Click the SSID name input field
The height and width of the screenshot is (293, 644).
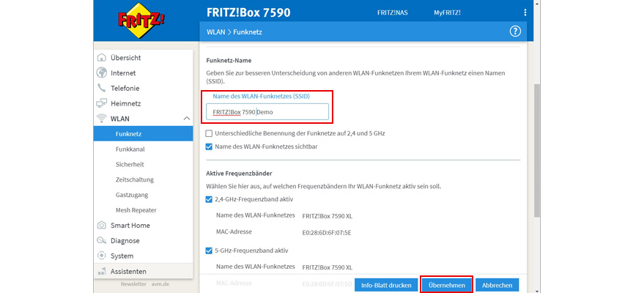pos(267,111)
